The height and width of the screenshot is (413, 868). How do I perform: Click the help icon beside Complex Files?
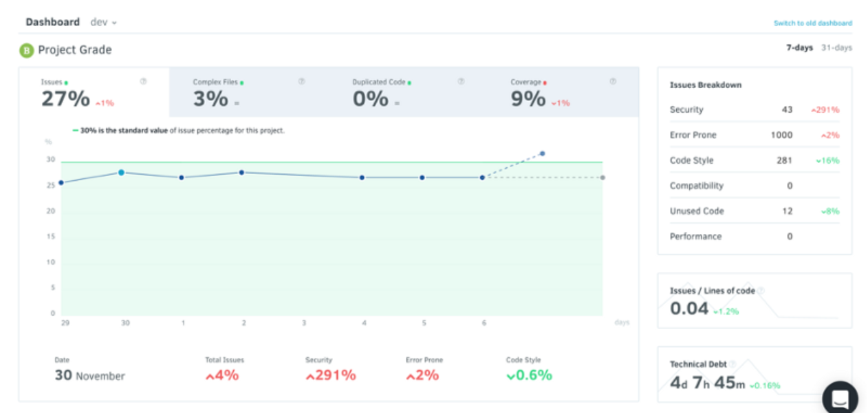click(x=301, y=80)
